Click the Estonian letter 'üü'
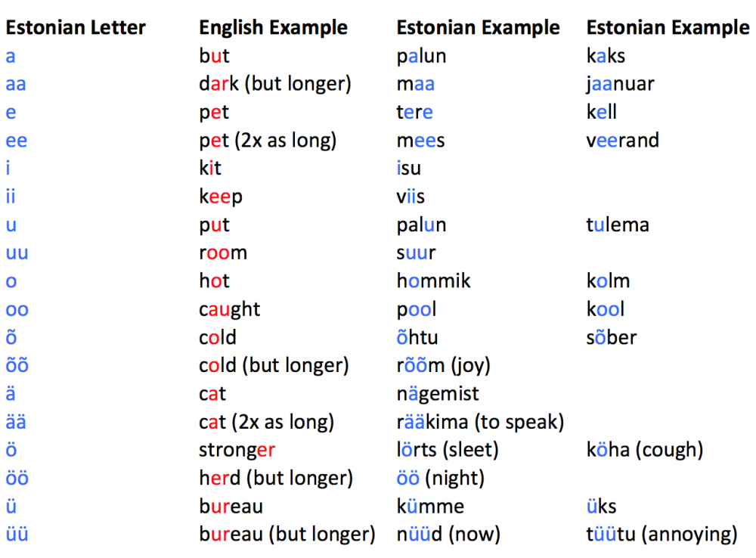This screenshot has width=756, height=558. click(x=17, y=535)
